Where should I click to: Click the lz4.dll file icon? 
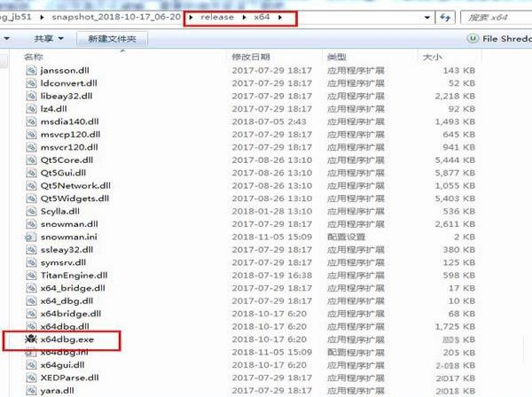click(31, 109)
